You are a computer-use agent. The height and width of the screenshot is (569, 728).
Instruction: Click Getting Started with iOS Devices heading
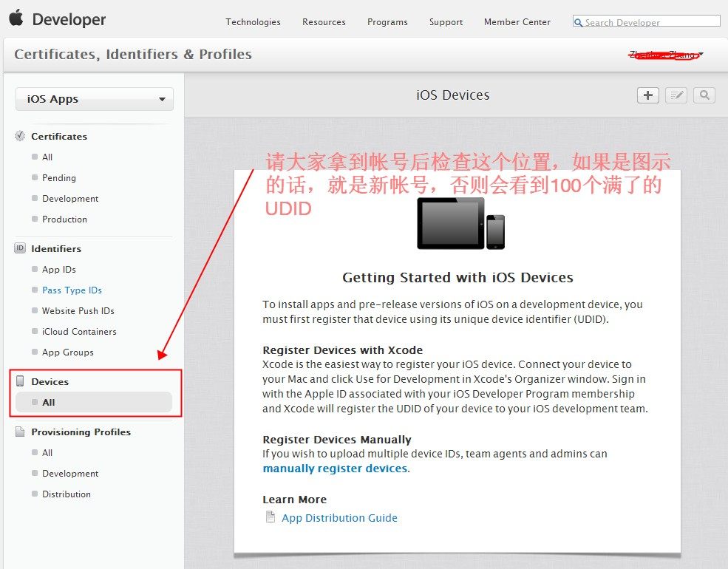[457, 277]
